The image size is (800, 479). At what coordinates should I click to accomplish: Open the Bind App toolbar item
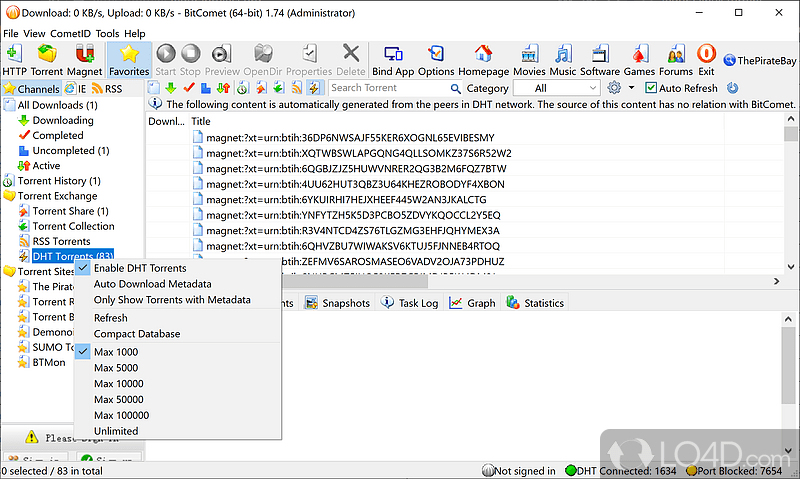point(393,60)
